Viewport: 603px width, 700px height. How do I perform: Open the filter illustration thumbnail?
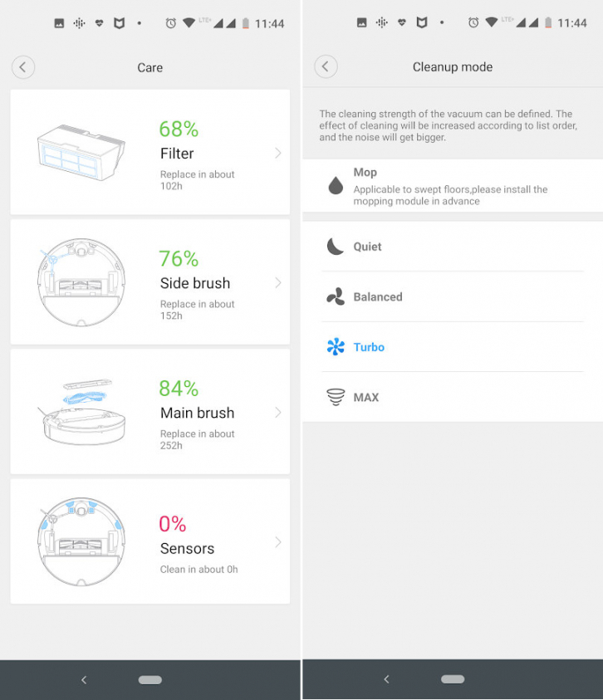pyautogui.click(x=81, y=152)
